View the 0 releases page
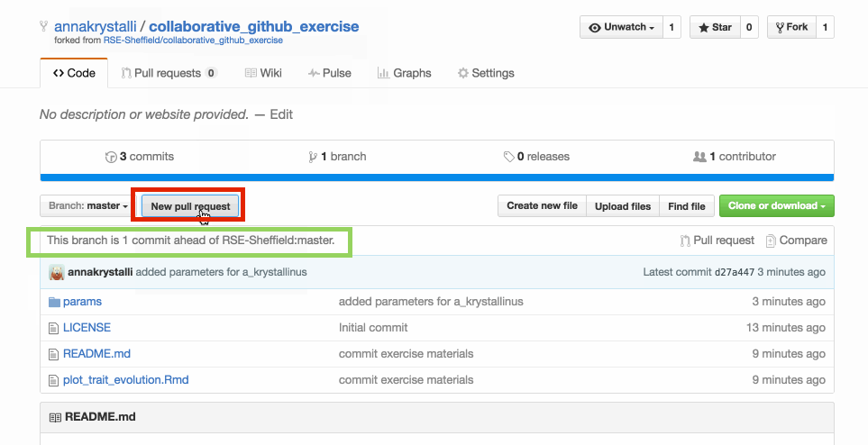 pos(536,157)
